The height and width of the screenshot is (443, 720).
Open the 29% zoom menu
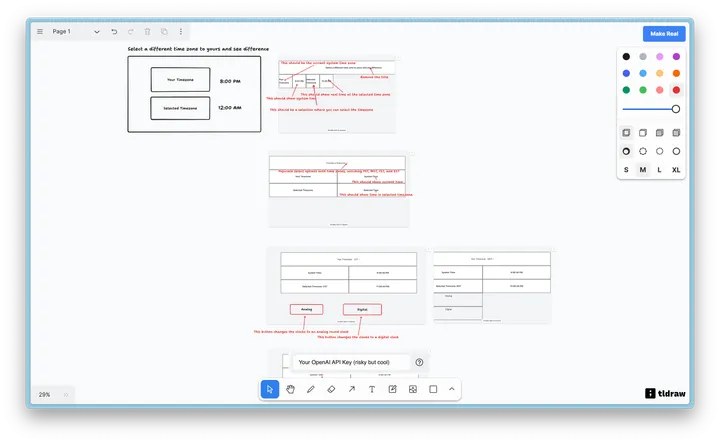(45, 395)
